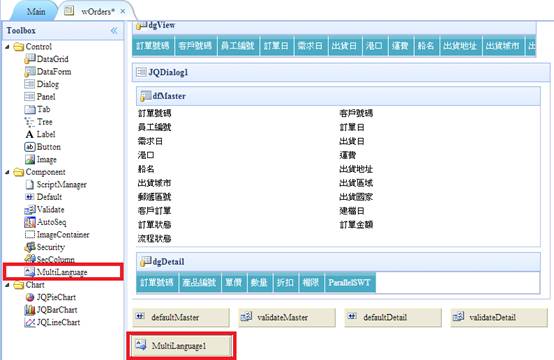Pick the Default component icon
This screenshot has width=554, height=360.
pyautogui.click(x=30, y=197)
